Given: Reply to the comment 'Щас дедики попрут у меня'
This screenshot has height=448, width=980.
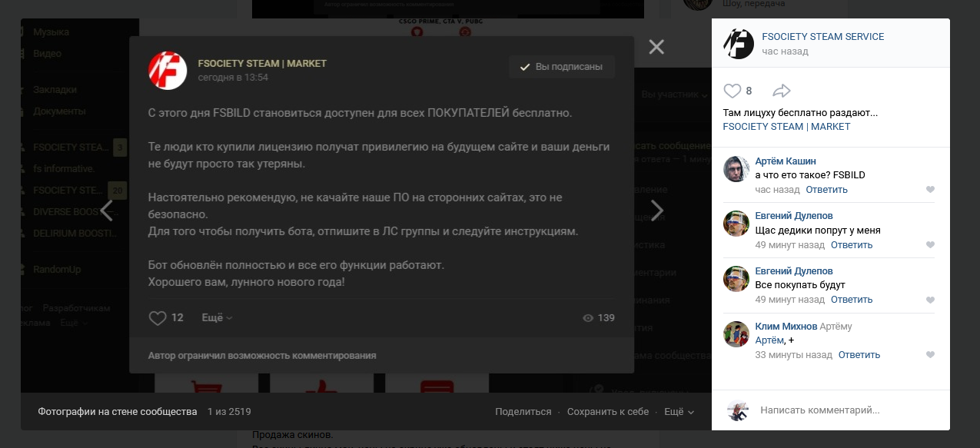Looking at the screenshot, I should coord(852,245).
